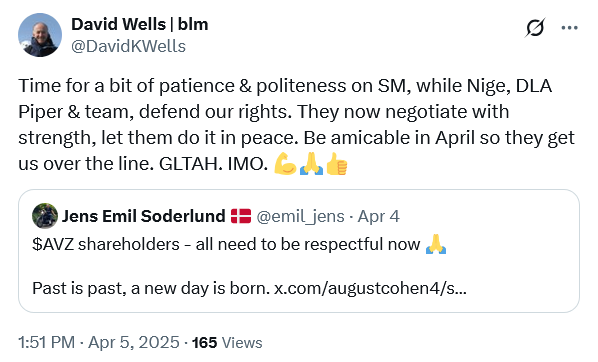Click the flexed bicep emoji
598x362 pixels.
285,164
